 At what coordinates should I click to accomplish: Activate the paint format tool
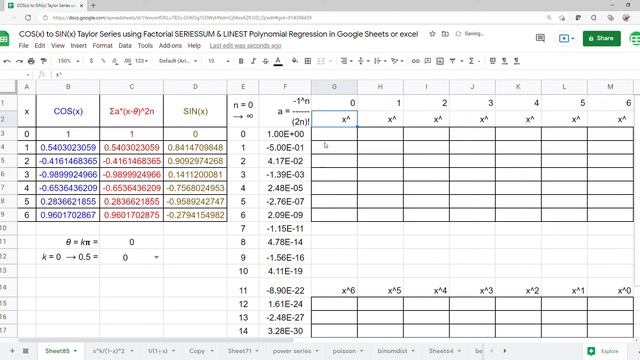[x=44, y=61]
